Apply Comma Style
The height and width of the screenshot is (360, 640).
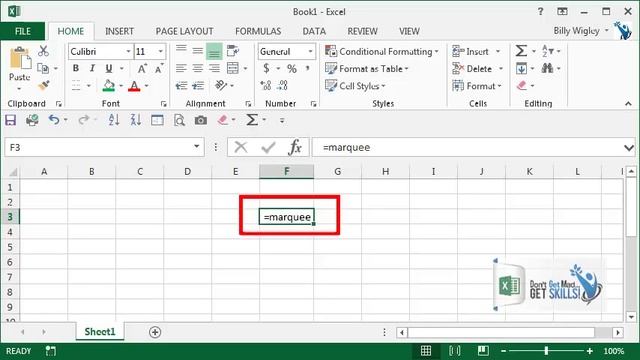[x=307, y=68]
